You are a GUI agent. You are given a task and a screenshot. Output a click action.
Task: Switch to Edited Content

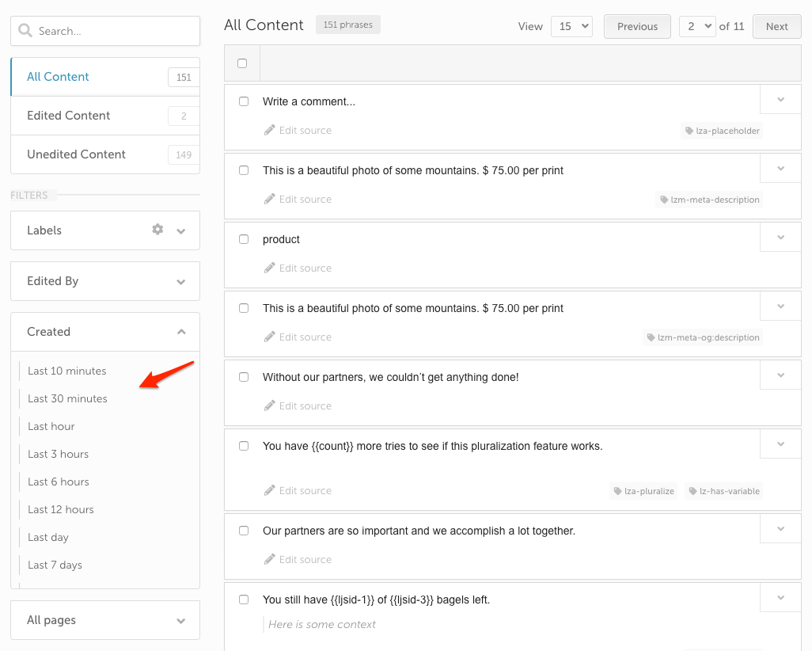105,116
